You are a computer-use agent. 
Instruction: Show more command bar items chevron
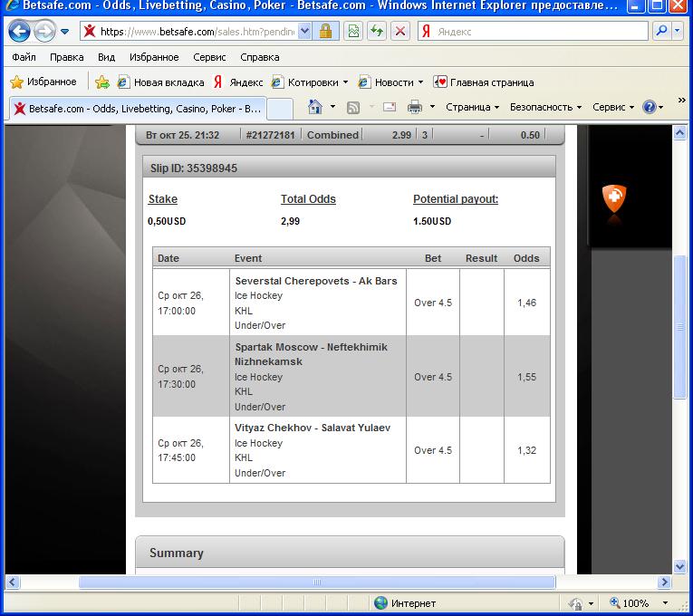(681, 101)
